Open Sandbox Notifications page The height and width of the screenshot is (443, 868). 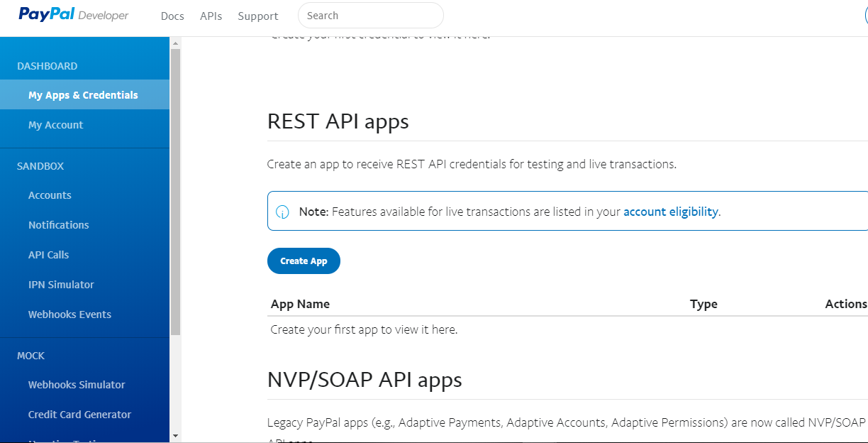pyautogui.click(x=58, y=225)
